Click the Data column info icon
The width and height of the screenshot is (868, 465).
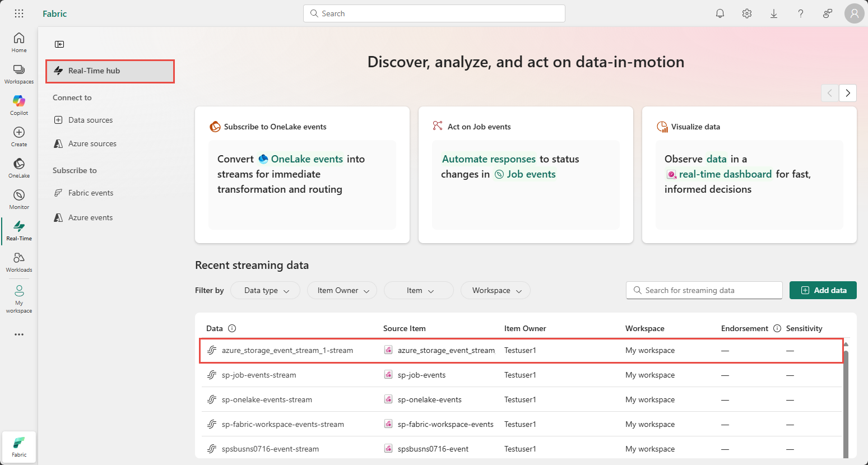coord(232,328)
